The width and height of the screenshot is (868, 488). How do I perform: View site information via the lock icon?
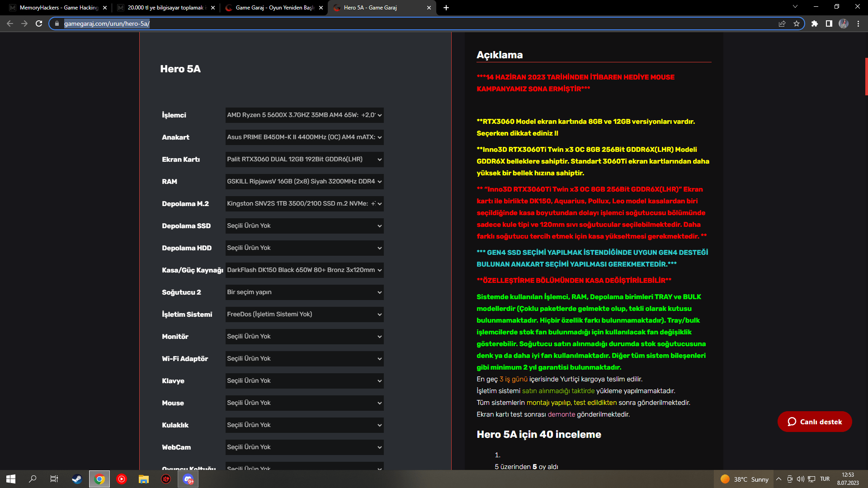coord(57,23)
